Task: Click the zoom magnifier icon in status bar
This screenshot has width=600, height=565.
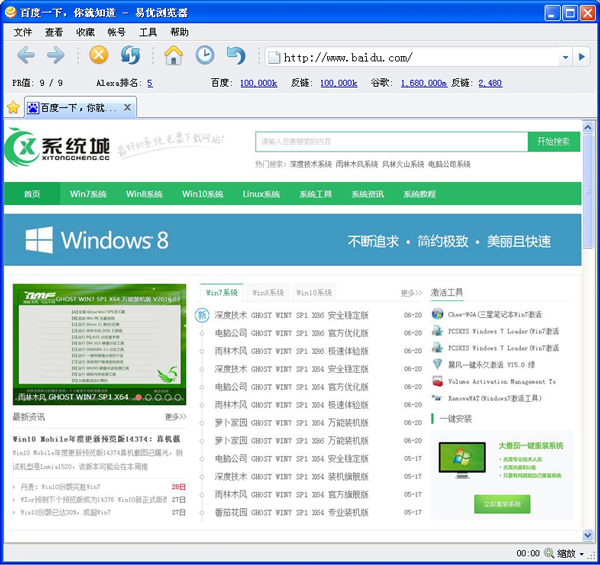Action: [x=549, y=553]
